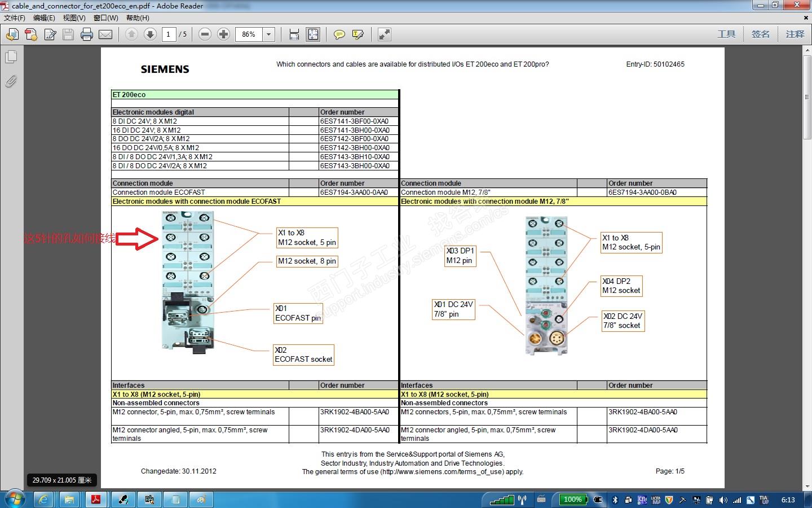The height and width of the screenshot is (508, 812).
Task: Click the page number input field
Action: pyautogui.click(x=168, y=34)
